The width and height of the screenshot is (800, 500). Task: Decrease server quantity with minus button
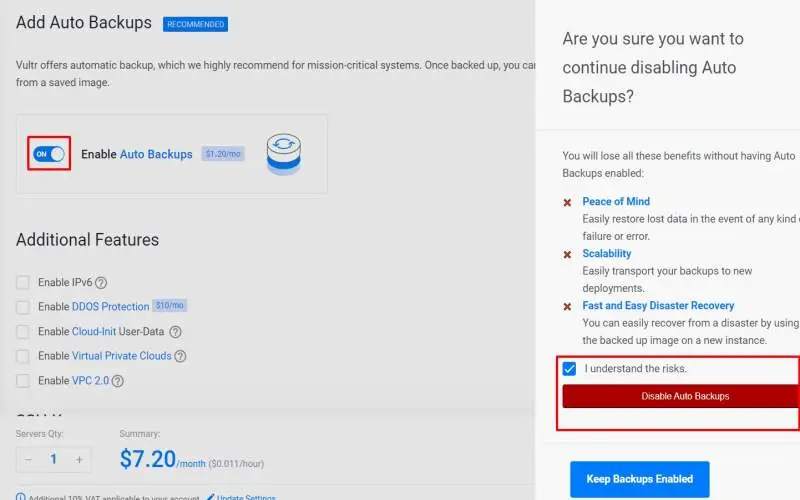[29, 460]
